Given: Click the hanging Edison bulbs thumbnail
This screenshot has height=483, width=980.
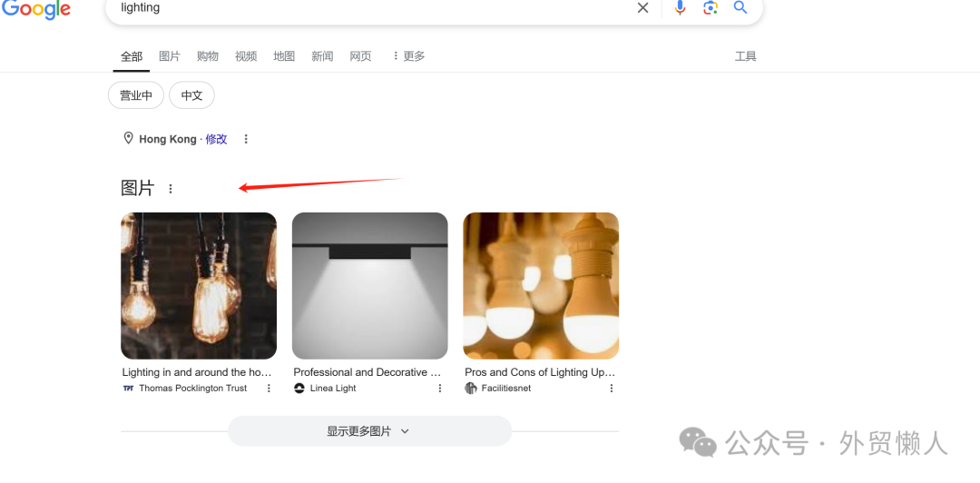Looking at the screenshot, I should [x=199, y=286].
